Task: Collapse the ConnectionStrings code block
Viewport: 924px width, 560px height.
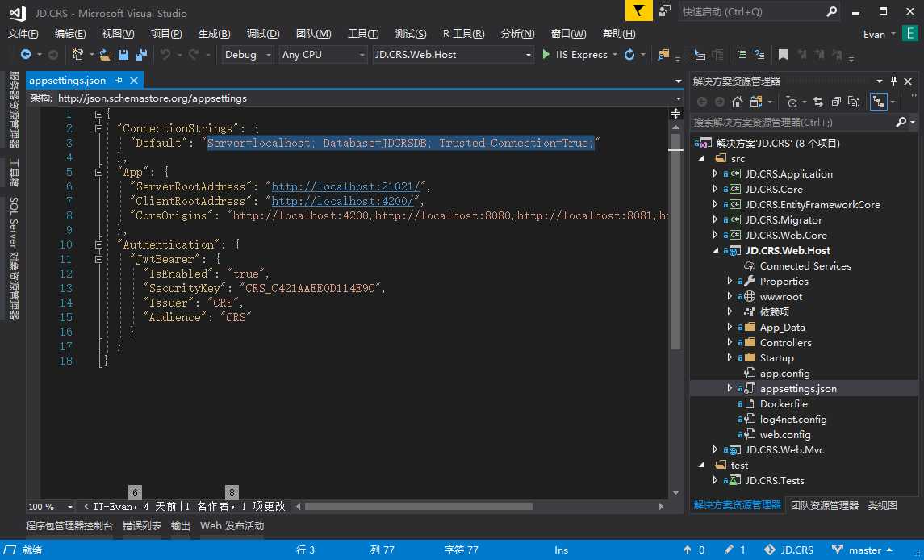Action: pos(98,128)
